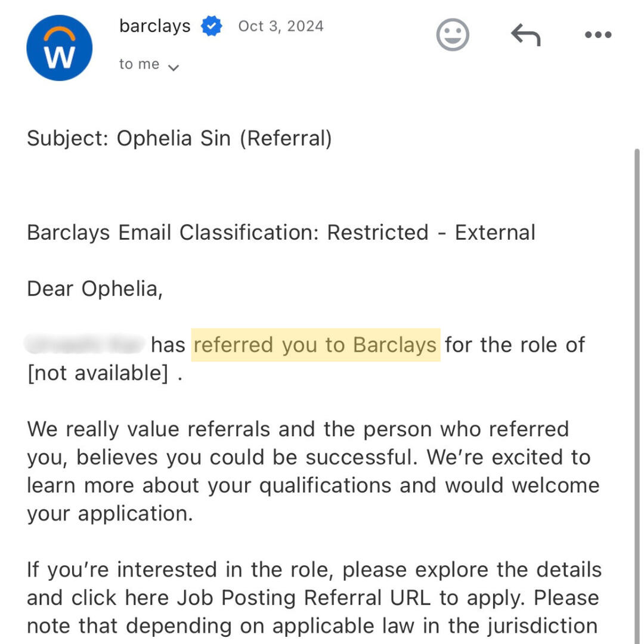Click the paragraph starting "If you're interested"

(313, 597)
